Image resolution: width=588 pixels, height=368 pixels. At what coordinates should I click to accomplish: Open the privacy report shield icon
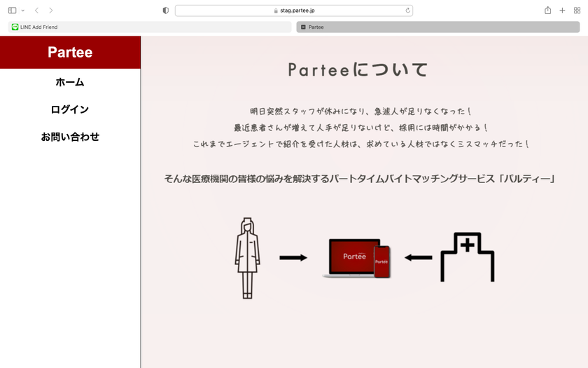[165, 11]
